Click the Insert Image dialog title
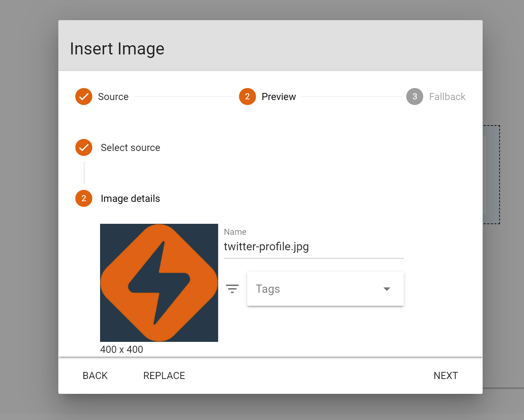The width and height of the screenshot is (524, 420). (117, 49)
